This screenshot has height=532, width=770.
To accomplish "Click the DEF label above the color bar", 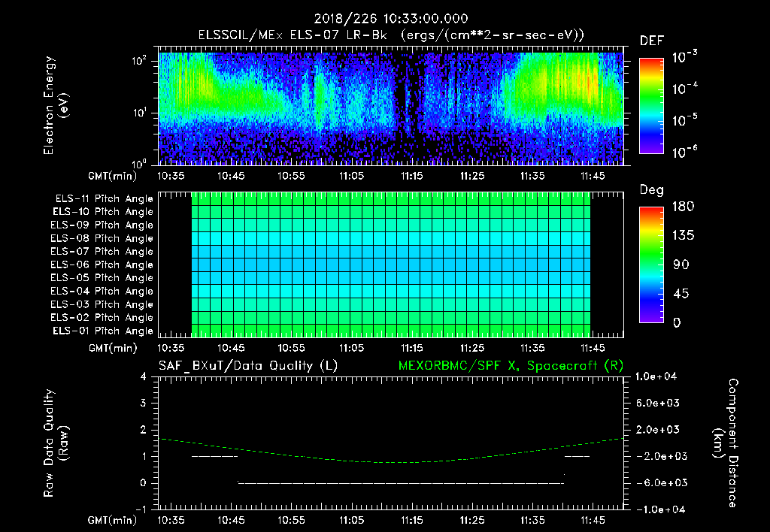I will [x=652, y=41].
